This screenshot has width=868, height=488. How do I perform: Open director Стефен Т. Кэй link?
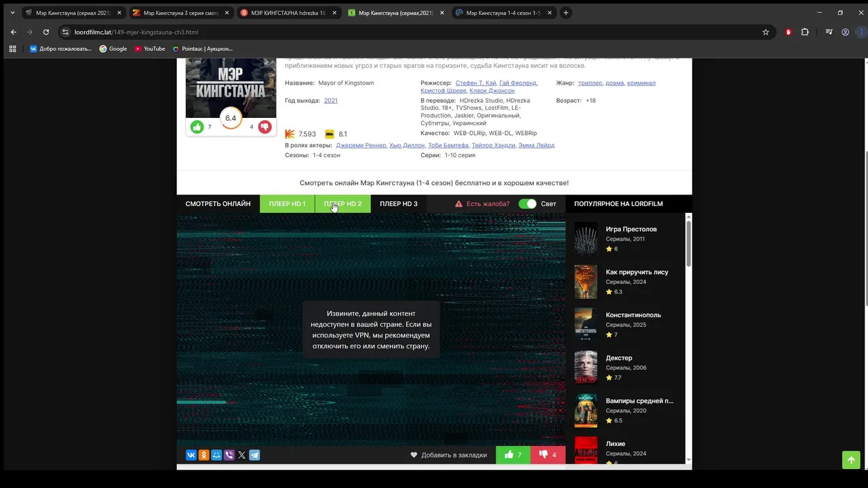476,83
